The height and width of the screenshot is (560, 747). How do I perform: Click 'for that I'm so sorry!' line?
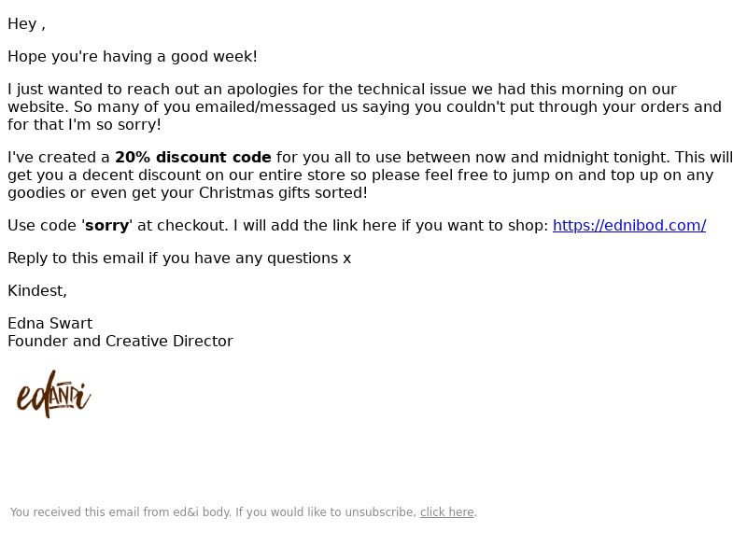click(84, 124)
